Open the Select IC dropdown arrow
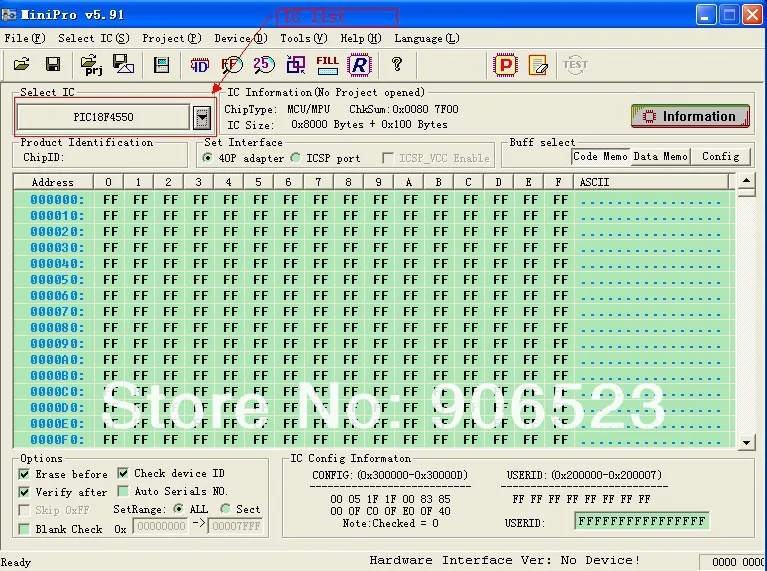This screenshot has width=767, height=571. (202, 117)
